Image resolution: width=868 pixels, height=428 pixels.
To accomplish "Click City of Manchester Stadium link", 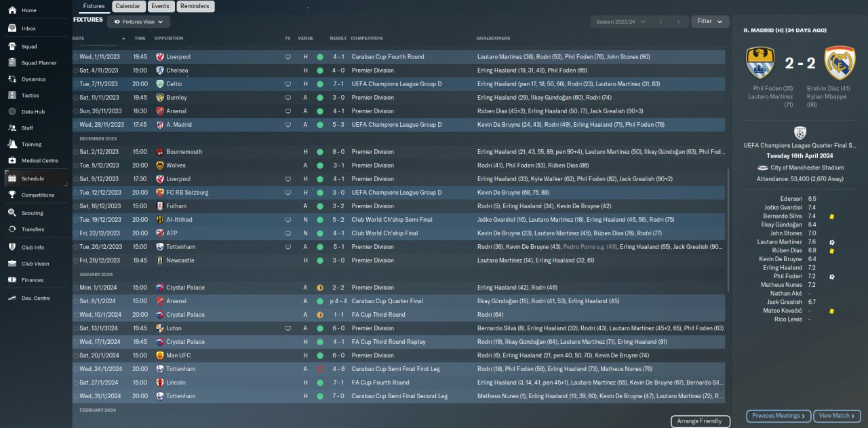I will [806, 168].
